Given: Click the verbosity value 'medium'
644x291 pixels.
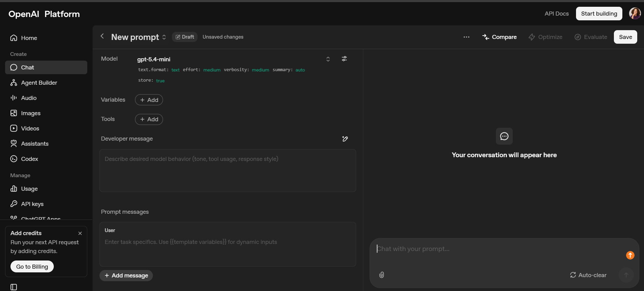Looking at the screenshot, I should (260, 70).
